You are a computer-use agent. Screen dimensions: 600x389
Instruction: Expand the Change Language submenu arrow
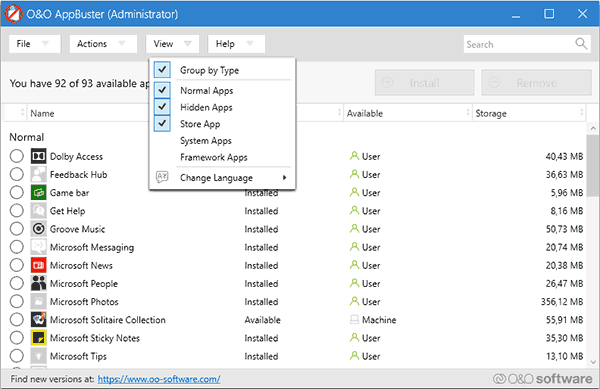tap(284, 177)
